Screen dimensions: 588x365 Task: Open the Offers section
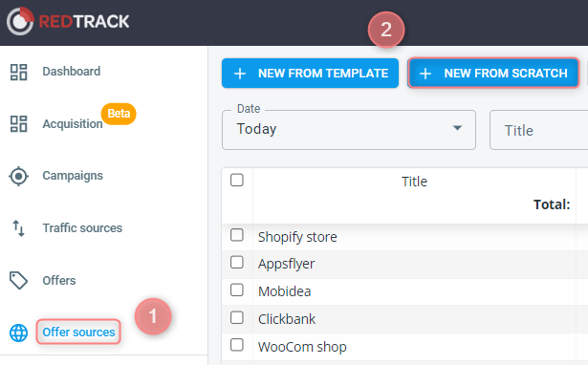(x=59, y=280)
